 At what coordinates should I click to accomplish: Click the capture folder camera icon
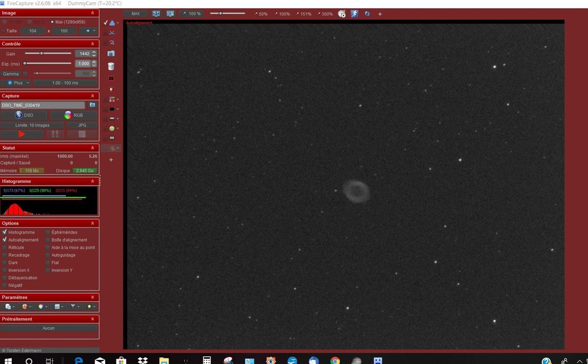pyautogui.click(x=92, y=105)
